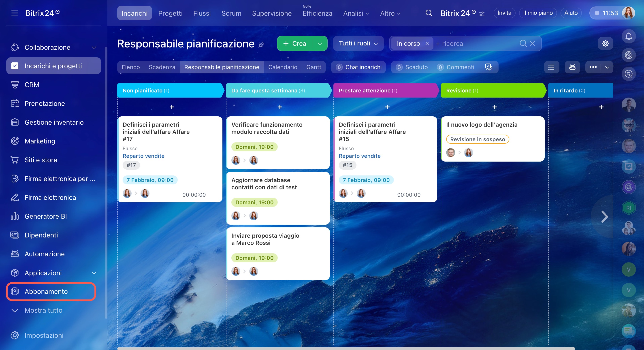
Task: Click the Invita button
Action: [x=504, y=13]
